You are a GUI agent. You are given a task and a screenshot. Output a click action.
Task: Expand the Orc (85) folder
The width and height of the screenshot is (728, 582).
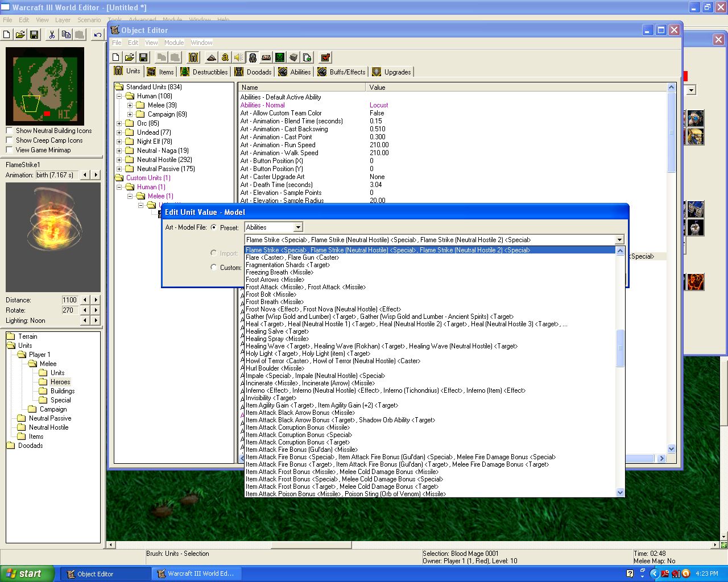(x=120, y=123)
